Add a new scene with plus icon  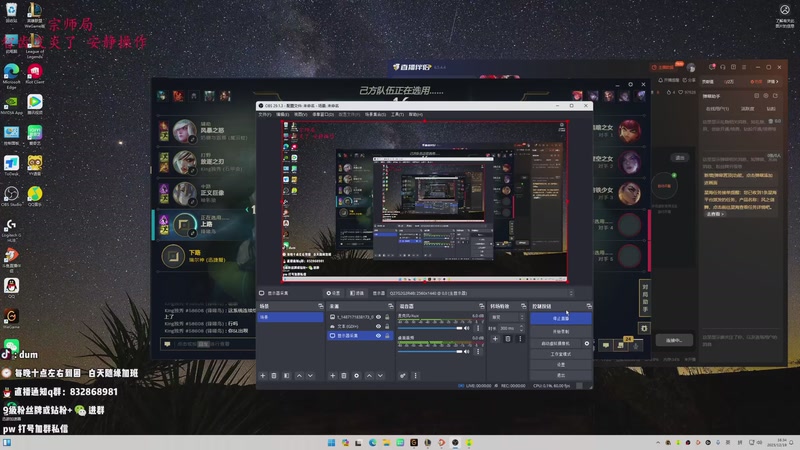pos(262,375)
